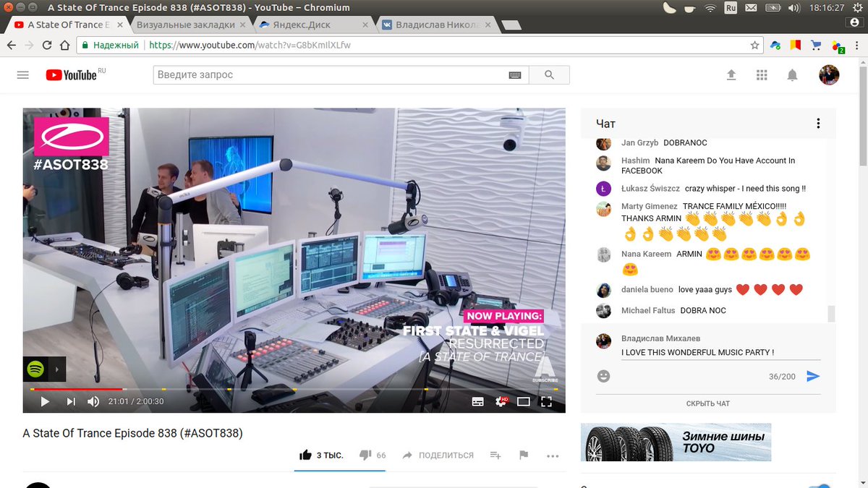Viewport: 868px width, 488px height.
Task: Like the video with thumbs up
Action: (321, 455)
